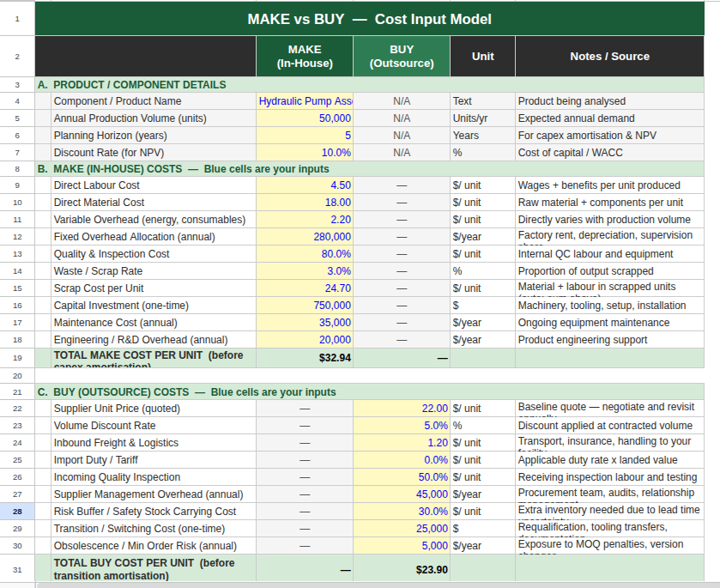Screen dimensions: 720x588
Task: Click Supplier Management Overhead value 45,000
Action: (x=402, y=494)
